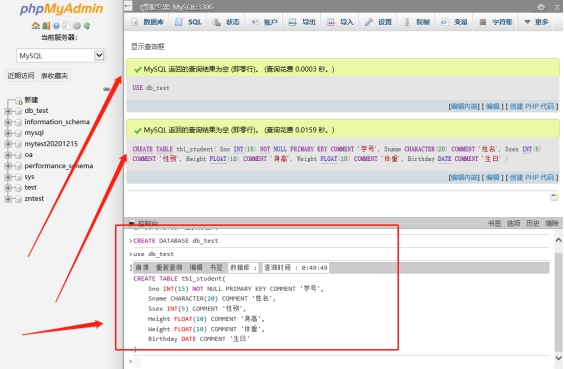Image resolution: width=564 pixels, height=369 pixels.
Task: Expand the oa database node
Action: click(x=8, y=155)
